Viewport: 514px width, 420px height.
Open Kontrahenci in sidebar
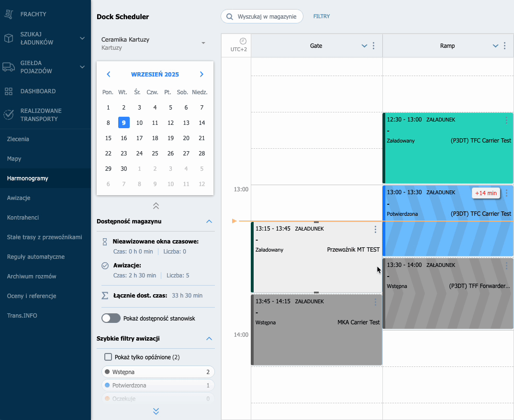23,218
